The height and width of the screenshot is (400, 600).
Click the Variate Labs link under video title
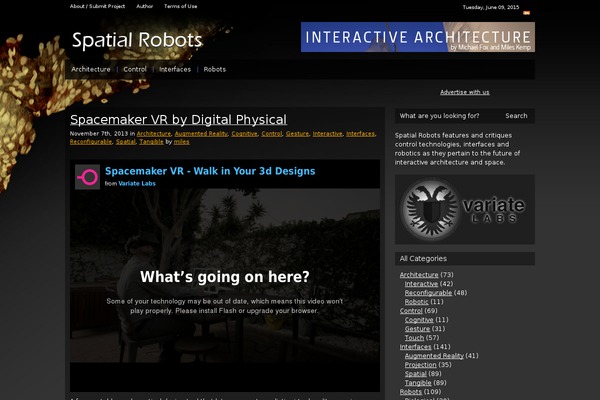137,183
